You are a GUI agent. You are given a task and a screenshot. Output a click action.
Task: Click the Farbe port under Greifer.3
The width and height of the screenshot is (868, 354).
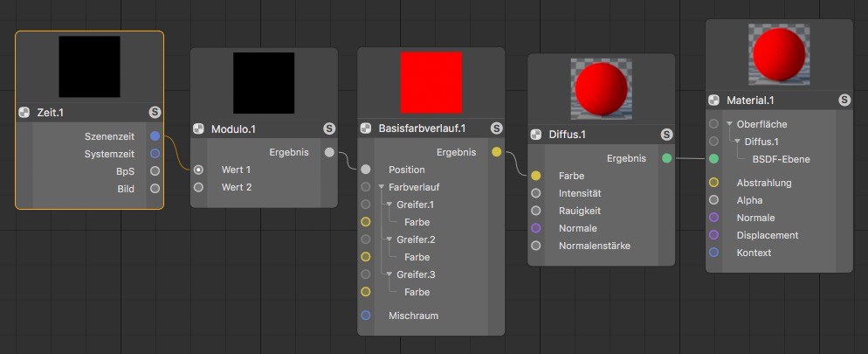coord(365,292)
